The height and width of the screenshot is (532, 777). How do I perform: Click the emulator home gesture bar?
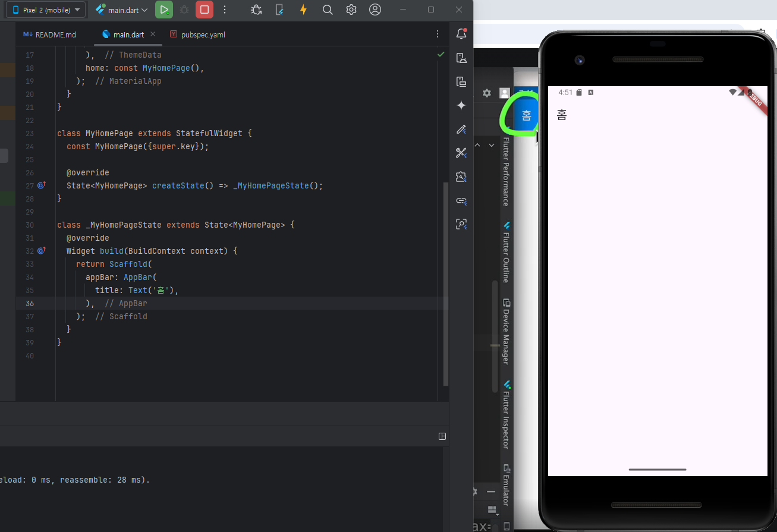click(x=657, y=470)
